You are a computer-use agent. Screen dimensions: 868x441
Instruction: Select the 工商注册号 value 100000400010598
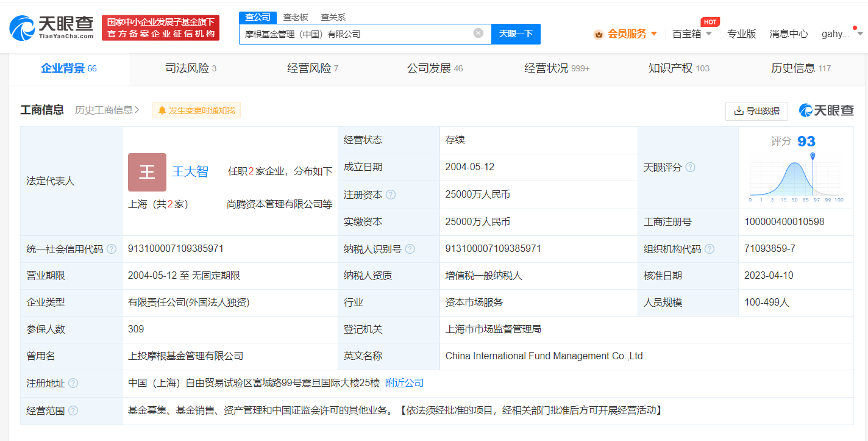tap(784, 222)
